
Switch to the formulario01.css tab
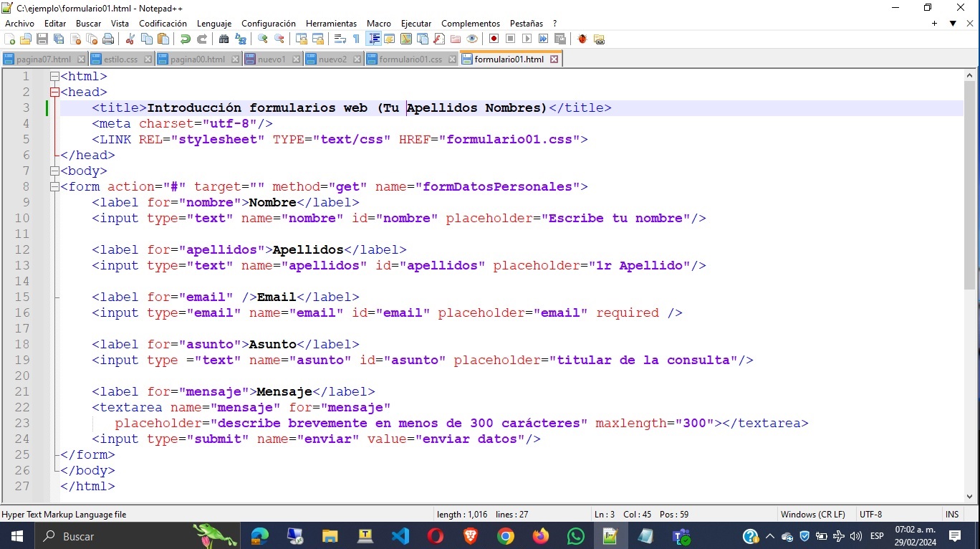(x=410, y=59)
